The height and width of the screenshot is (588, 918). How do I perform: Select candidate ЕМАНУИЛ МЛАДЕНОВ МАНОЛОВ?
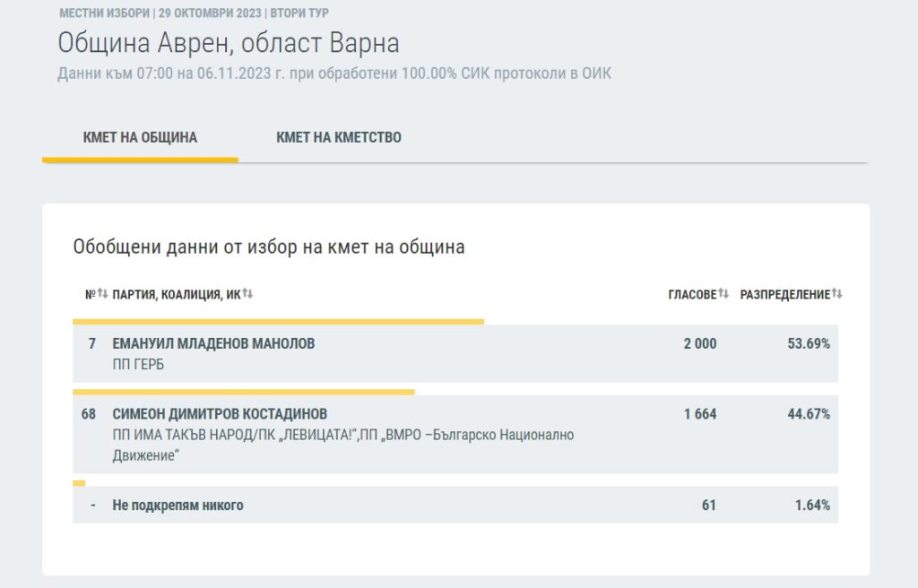213,344
